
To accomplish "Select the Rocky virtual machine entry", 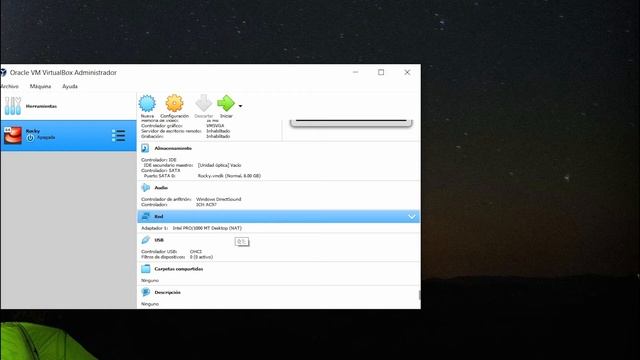I will click(68, 136).
